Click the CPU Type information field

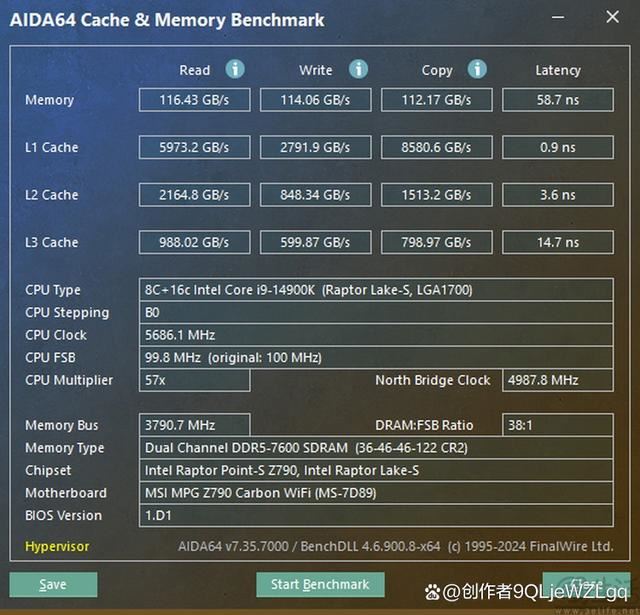tap(376, 290)
